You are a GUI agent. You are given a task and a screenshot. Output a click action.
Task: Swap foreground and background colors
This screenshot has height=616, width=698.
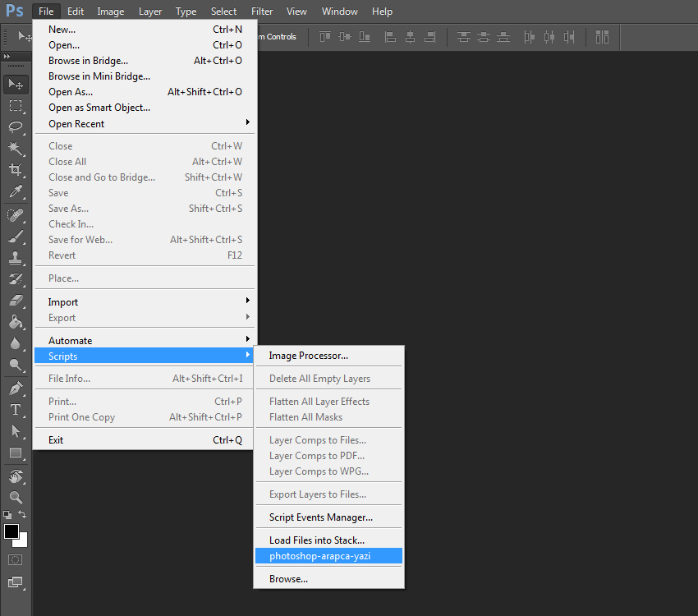tap(22, 514)
